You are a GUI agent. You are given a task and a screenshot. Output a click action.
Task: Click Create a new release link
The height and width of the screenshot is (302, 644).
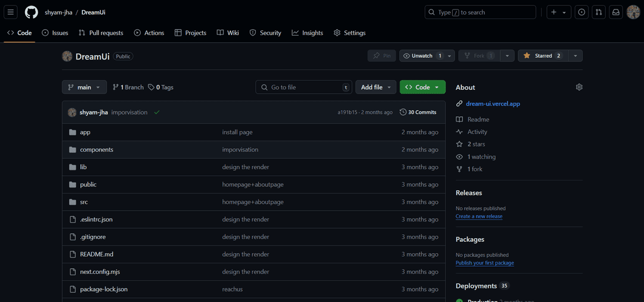[479, 216]
